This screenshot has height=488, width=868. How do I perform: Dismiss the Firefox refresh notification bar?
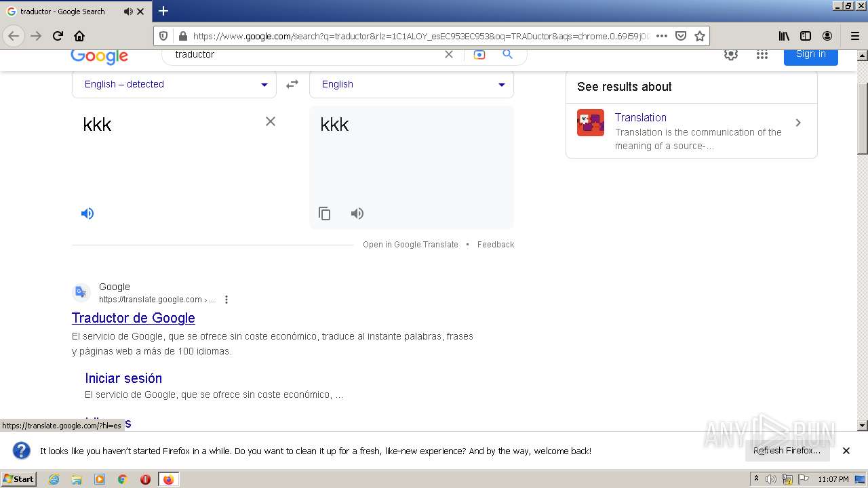tap(846, 451)
